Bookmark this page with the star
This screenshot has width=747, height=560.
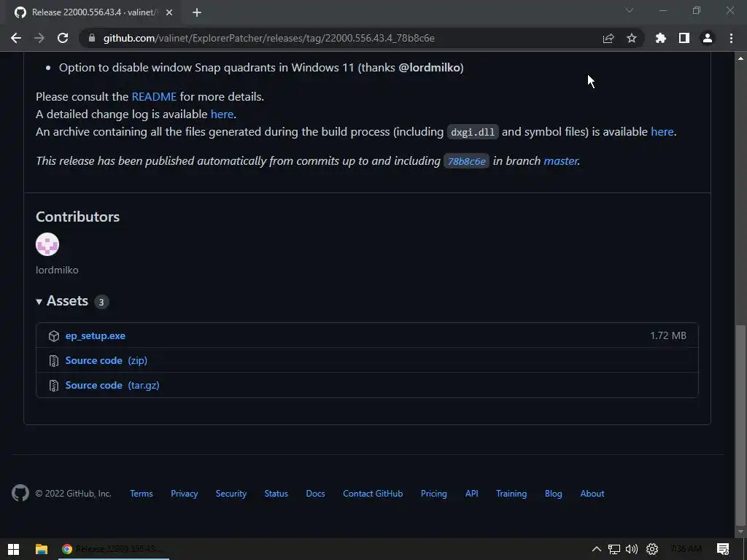tap(631, 38)
